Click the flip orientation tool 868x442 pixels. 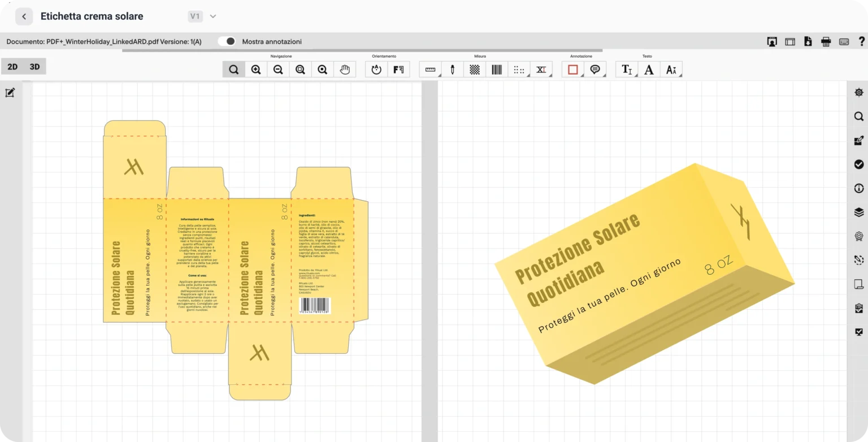click(x=398, y=70)
